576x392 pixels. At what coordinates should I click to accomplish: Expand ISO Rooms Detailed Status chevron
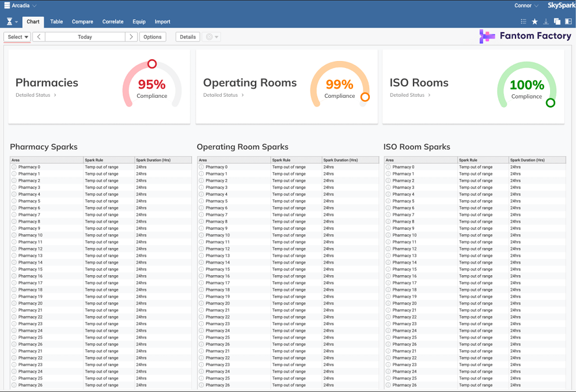point(429,95)
